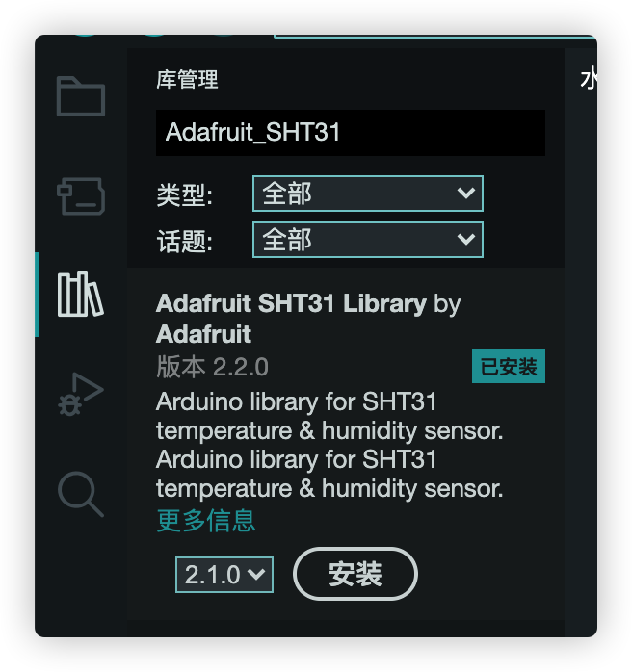This screenshot has height=672, width=632.
Task: Expand the 类型 combo box showing 全部
Action: 368,194
